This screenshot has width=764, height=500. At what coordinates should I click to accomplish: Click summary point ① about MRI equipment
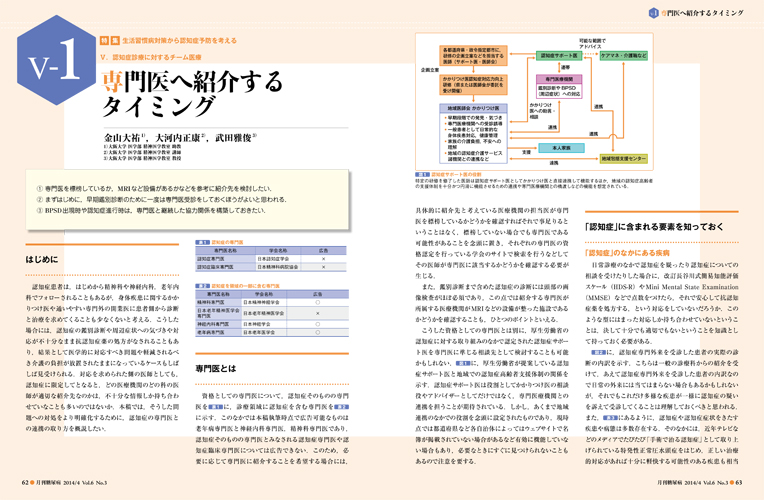pyautogui.click(x=154, y=188)
